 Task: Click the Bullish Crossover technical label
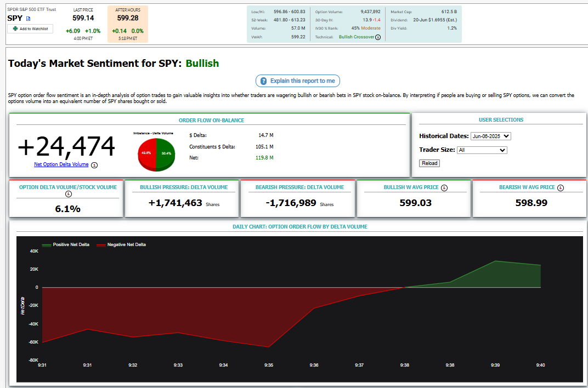[356, 37]
